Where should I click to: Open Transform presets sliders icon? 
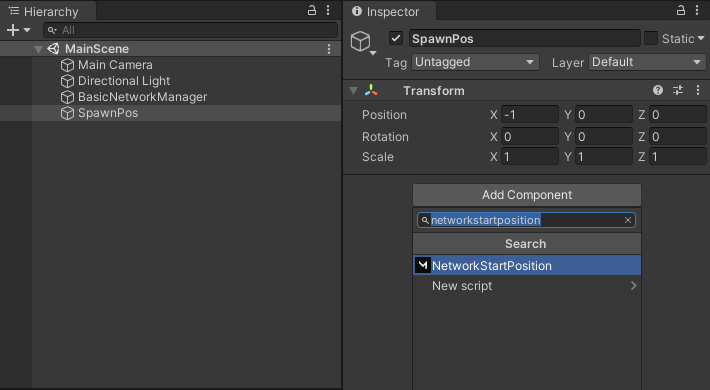[678, 90]
